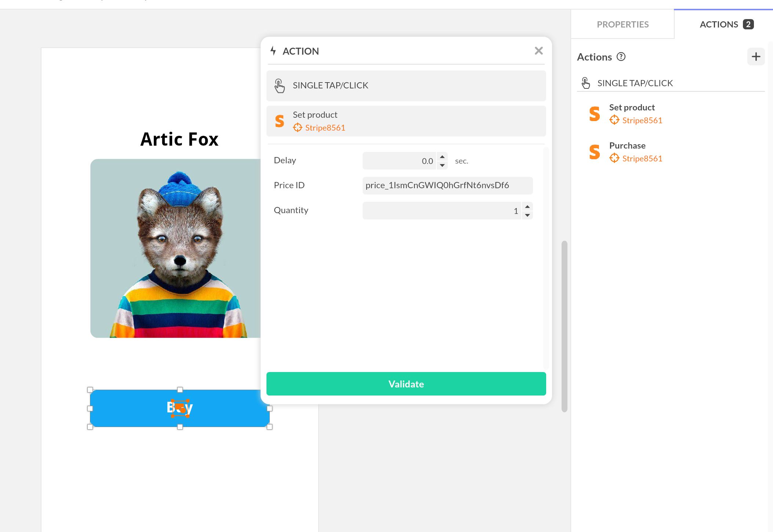Select the ACTIONS tab
773x532 pixels.
tap(719, 24)
